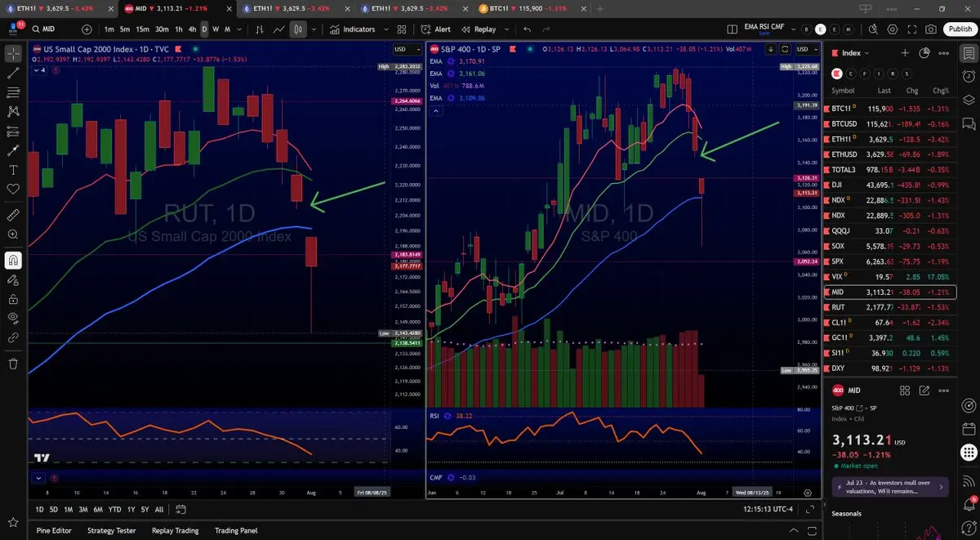Image resolution: width=980 pixels, height=540 pixels.
Task: Hide all drawings with eye icon
Action: coord(13,318)
